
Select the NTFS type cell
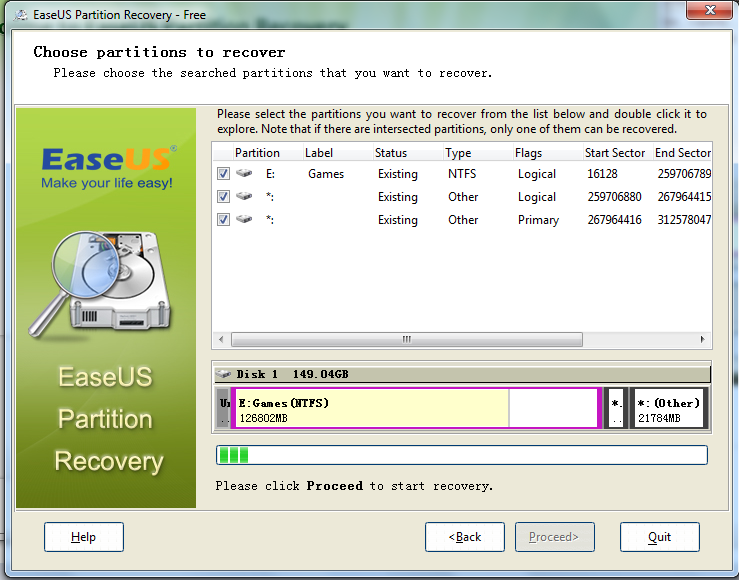click(x=462, y=174)
